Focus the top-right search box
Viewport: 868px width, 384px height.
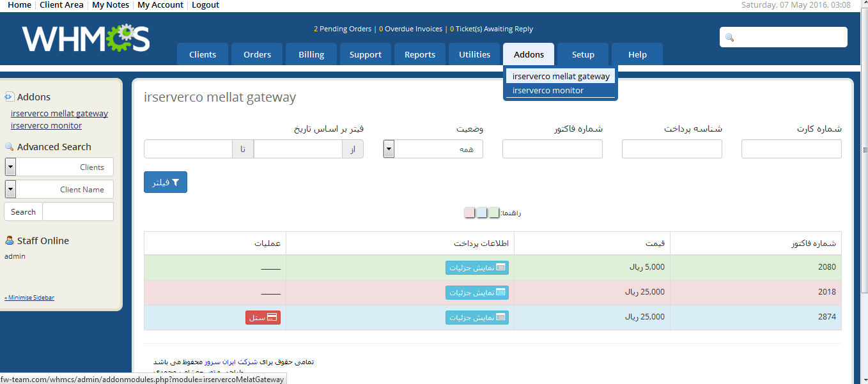click(784, 37)
